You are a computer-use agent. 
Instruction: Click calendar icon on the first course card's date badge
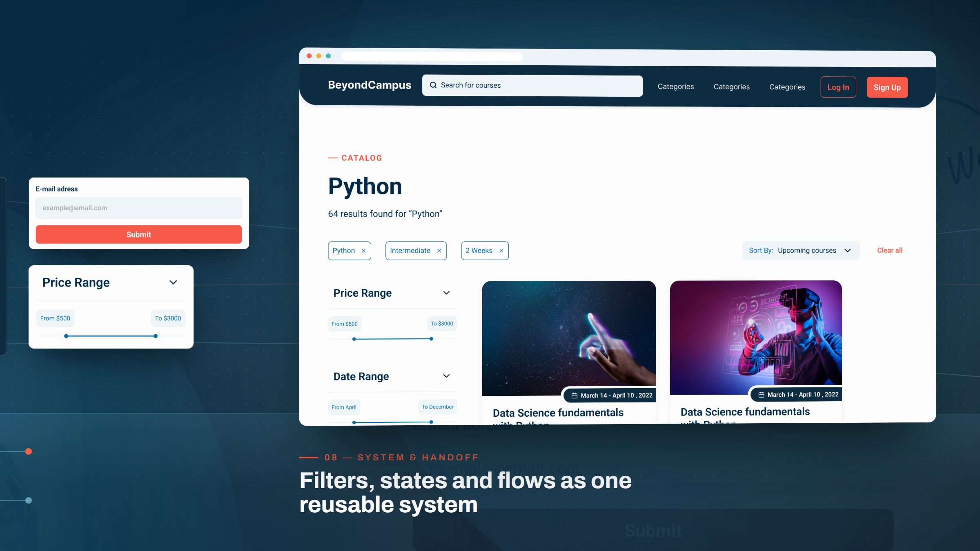click(x=574, y=395)
